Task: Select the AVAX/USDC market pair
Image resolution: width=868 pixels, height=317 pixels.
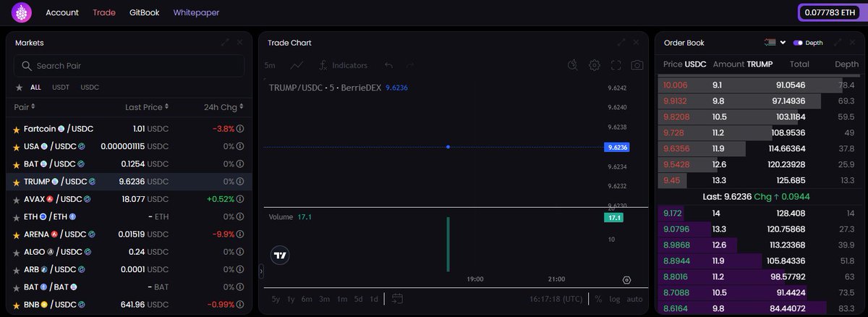Action: click(x=129, y=199)
